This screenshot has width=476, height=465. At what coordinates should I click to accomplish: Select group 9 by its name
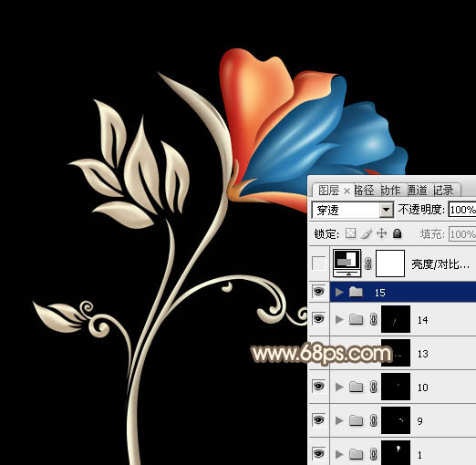pyautogui.click(x=419, y=421)
